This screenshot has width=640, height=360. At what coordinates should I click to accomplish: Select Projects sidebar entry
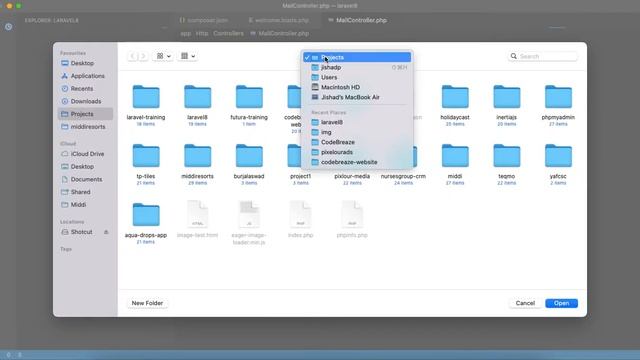coord(85,114)
